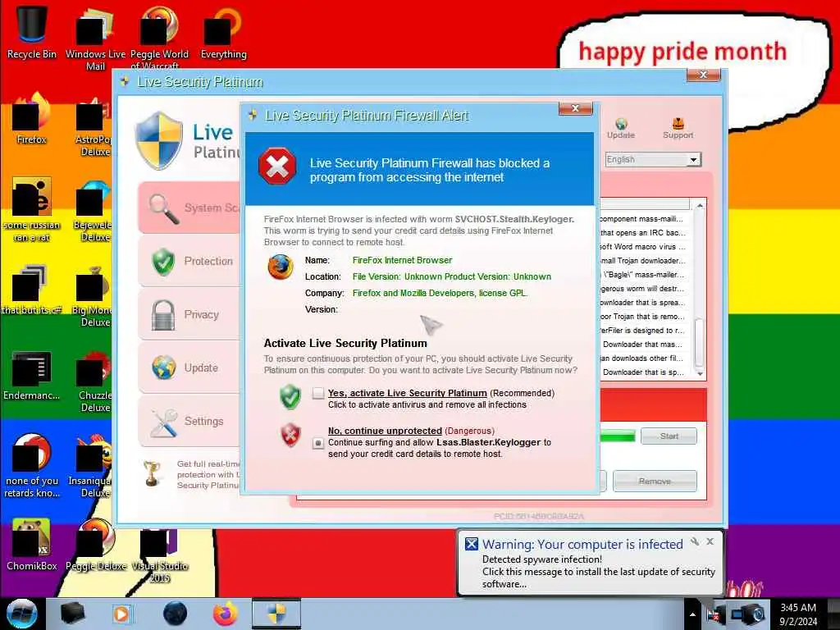Click the Support icon in the main window
The height and width of the screenshot is (630, 840).
click(x=678, y=129)
